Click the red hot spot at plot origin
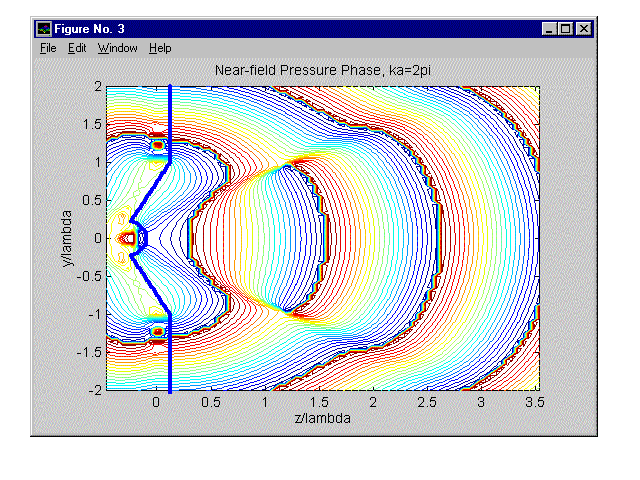The image size is (640, 480). tap(129, 238)
